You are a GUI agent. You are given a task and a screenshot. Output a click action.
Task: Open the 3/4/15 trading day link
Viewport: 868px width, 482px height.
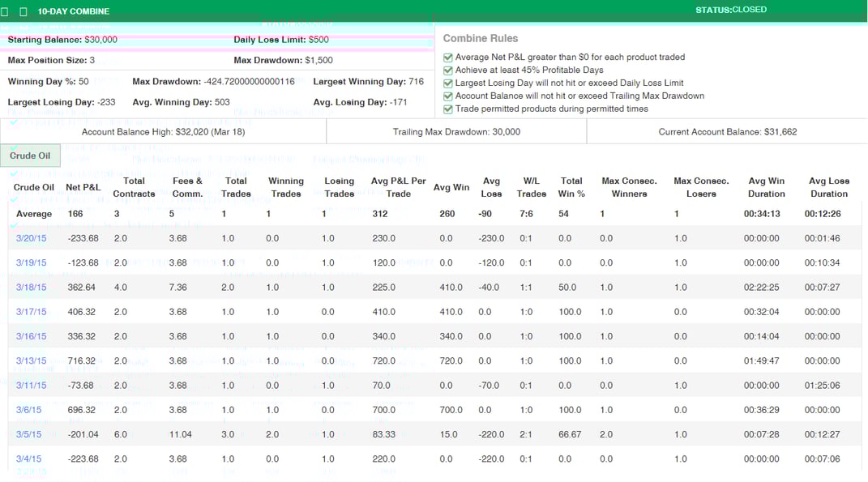click(x=28, y=459)
